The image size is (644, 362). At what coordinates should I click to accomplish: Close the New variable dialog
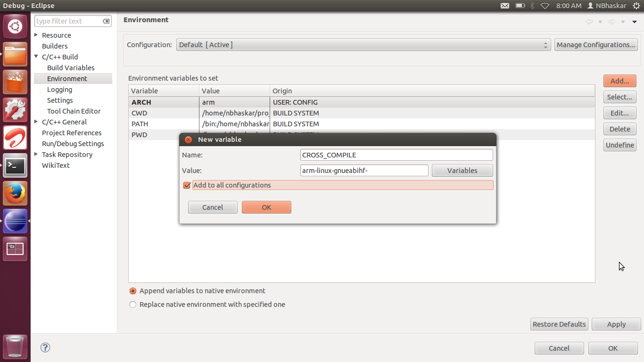pyautogui.click(x=188, y=140)
